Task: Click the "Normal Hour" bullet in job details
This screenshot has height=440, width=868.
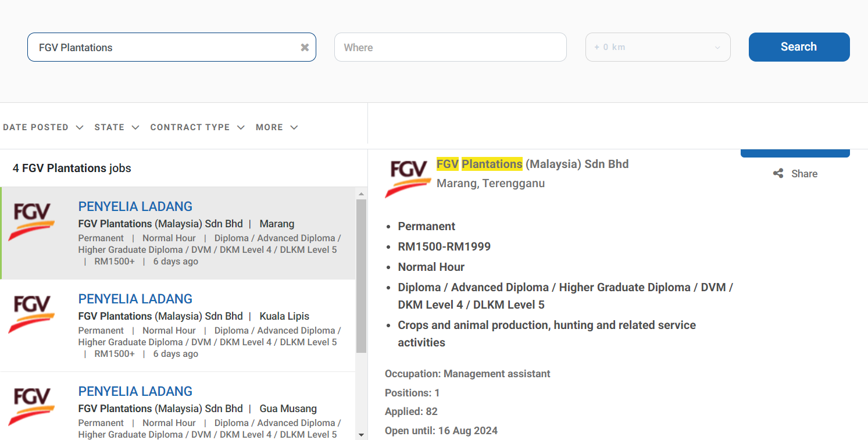Action: point(431,267)
